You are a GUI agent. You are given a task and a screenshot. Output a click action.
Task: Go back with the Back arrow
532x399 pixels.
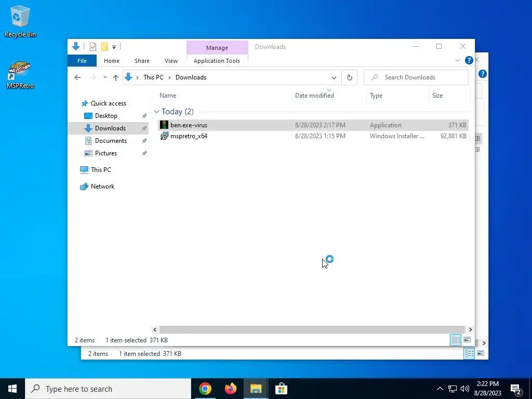pos(77,77)
